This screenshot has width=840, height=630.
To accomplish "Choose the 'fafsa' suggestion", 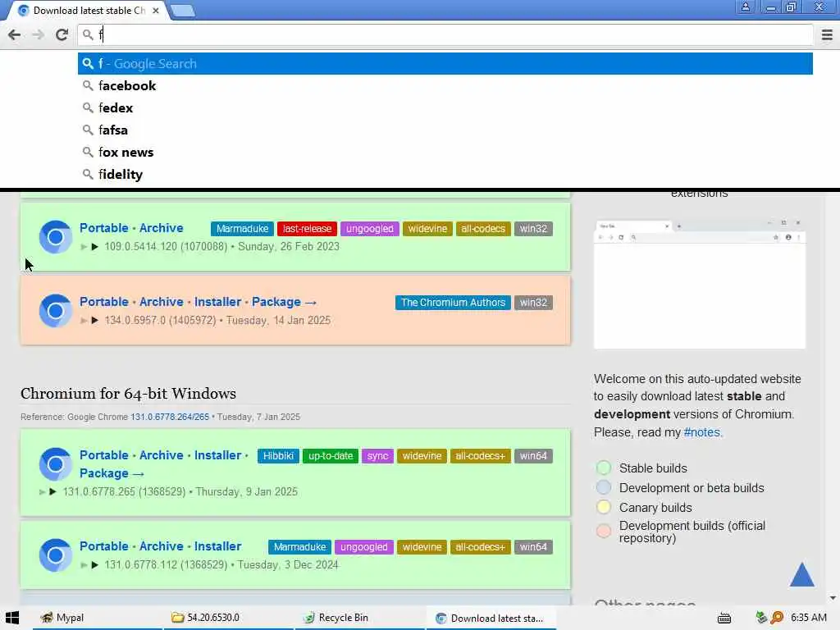I will tap(445, 130).
